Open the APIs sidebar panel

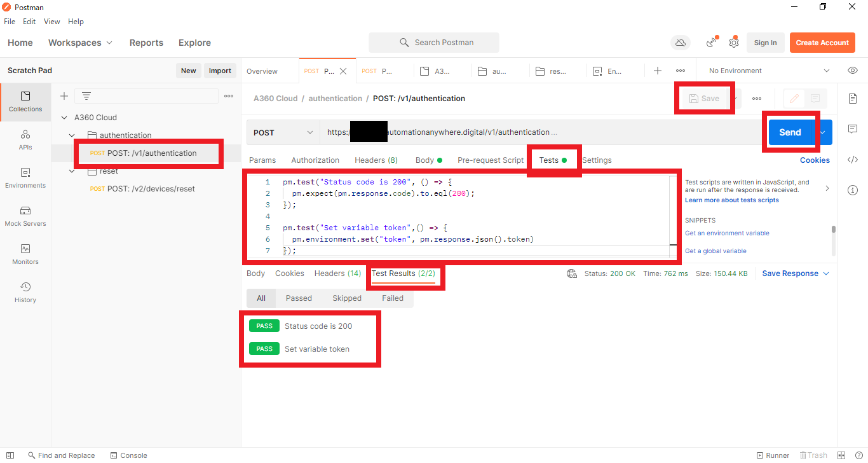(x=25, y=140)
